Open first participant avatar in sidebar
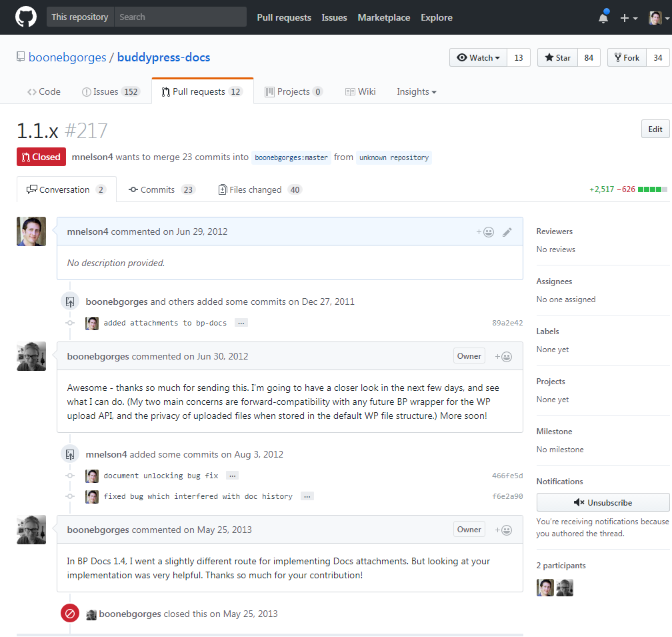Image resolution: width=672 pixels, height=637 pixels. click(545, 588)
